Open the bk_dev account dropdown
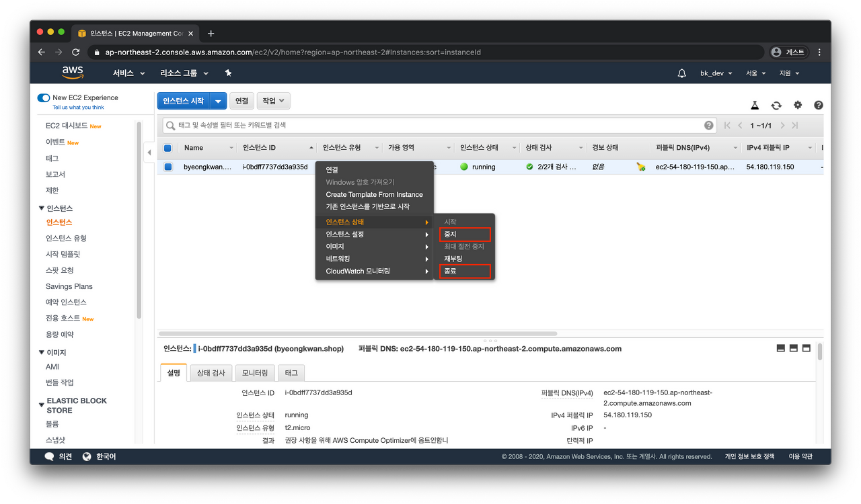The height and width of the screenshot is (504, 861). click(x=716, y=73)
